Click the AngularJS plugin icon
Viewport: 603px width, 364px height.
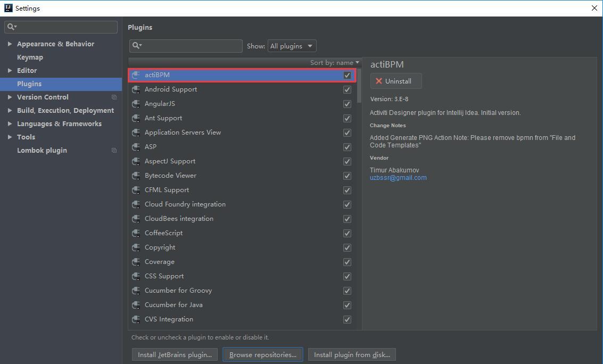coord(136,104)
